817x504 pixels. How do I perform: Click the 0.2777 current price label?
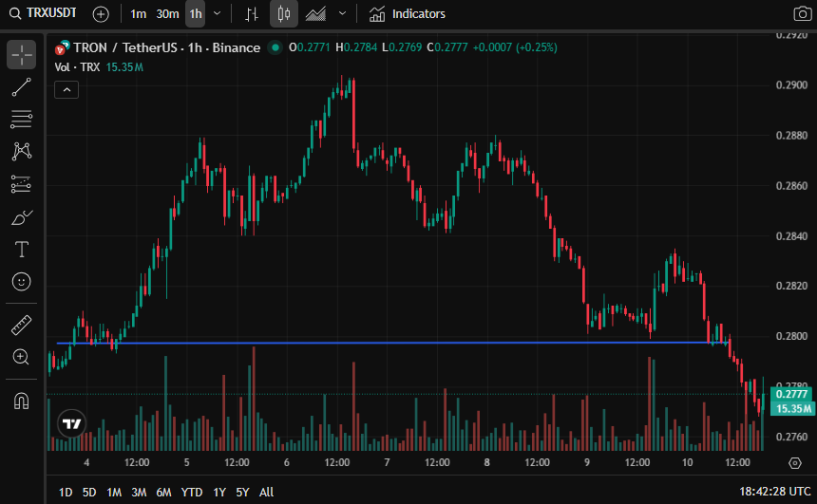(x=791, y=394)
